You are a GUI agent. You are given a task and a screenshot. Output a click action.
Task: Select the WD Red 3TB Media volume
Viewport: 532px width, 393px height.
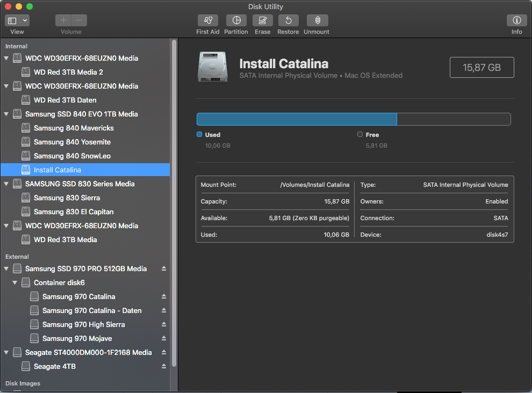[85, 239]
